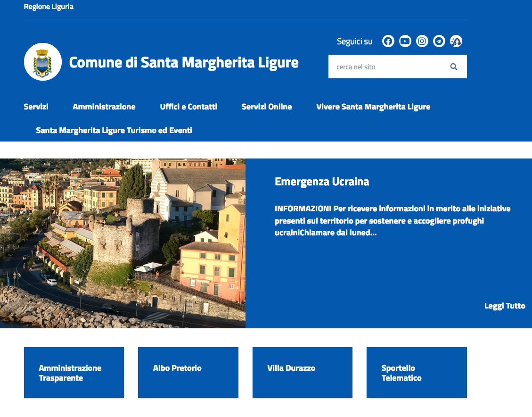This screenshot has height=417, width=532.
Task: Click the municipal coat of arms logo
Action: tap(43, 62)
